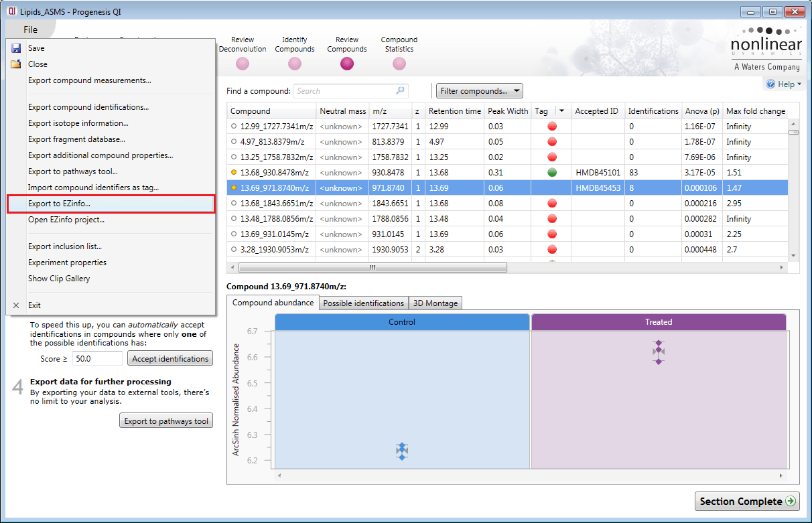Sort by the Accepted ID column header
Image resolution: width=812 pixels, height=523 pixels.
coord(598,111)
